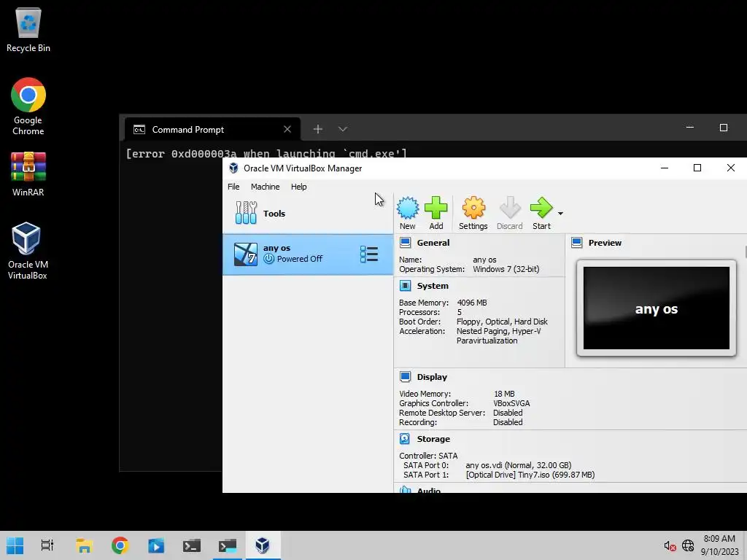The image size is (747, 560).
Task: Click 'Windows 7 (32-bit)' operating system value
Action: 506,269
